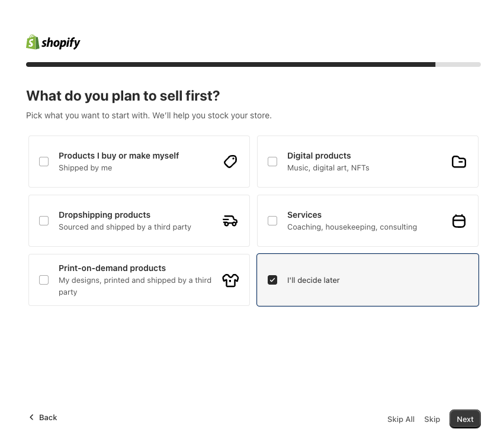This screenshot has height=445, width=504.
Task: Click the Services option description text
Action: point(352,227)
